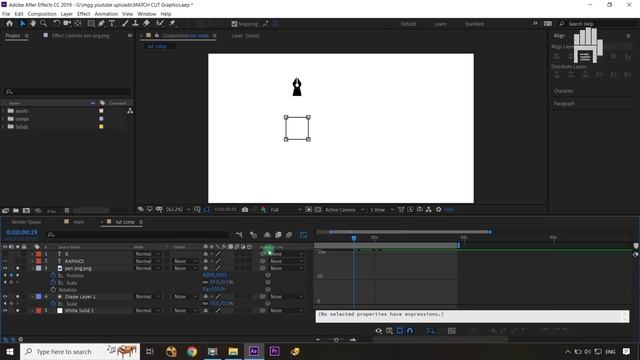Select the Type text tool
This screenshot has width=640, height=360.
[x=112, y=24]
